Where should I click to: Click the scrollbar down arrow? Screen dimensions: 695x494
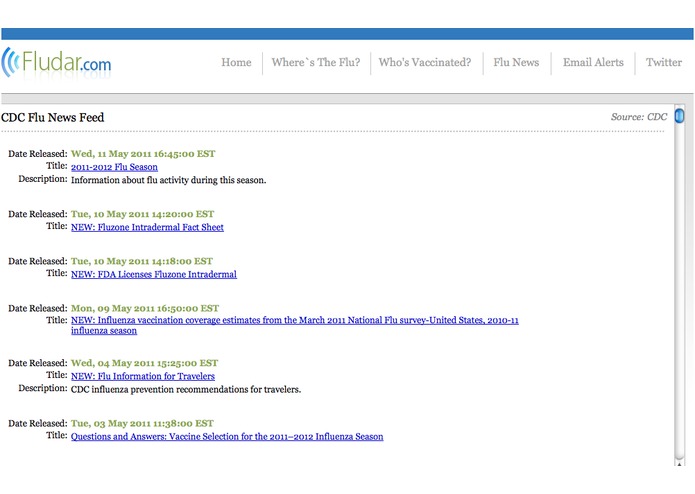tap(679, 464)
